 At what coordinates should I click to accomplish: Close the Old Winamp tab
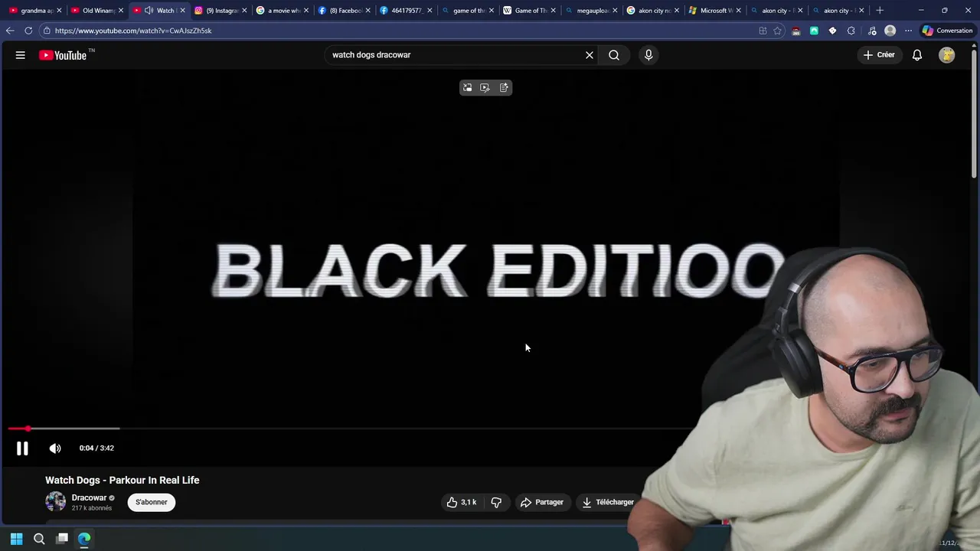coord(120,11)
